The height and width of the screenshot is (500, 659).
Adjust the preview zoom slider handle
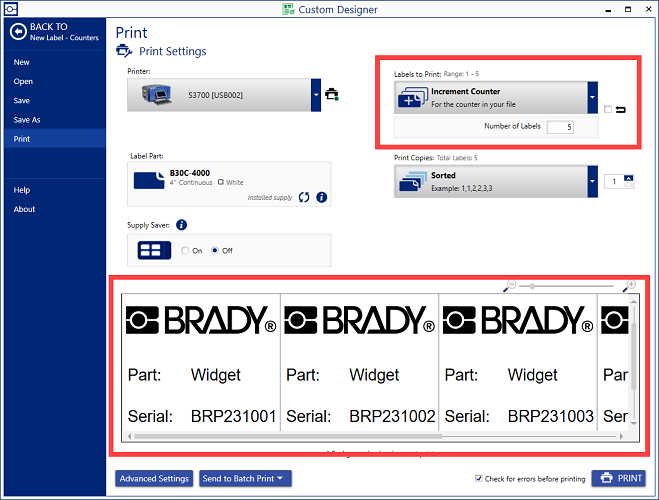tap(532, 286)
